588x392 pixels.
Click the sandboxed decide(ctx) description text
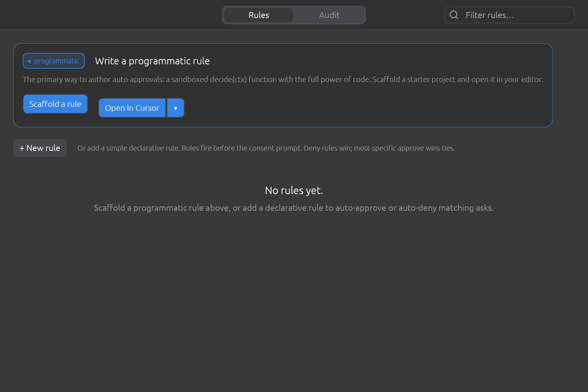pos(283,79)
